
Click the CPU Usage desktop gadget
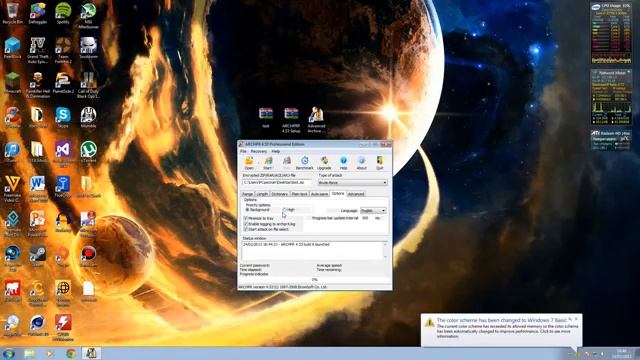611,33
